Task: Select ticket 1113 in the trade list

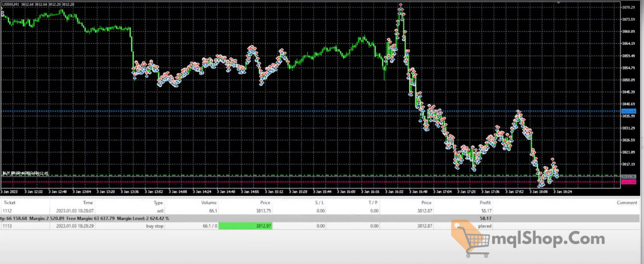Action: coord(7,226)
